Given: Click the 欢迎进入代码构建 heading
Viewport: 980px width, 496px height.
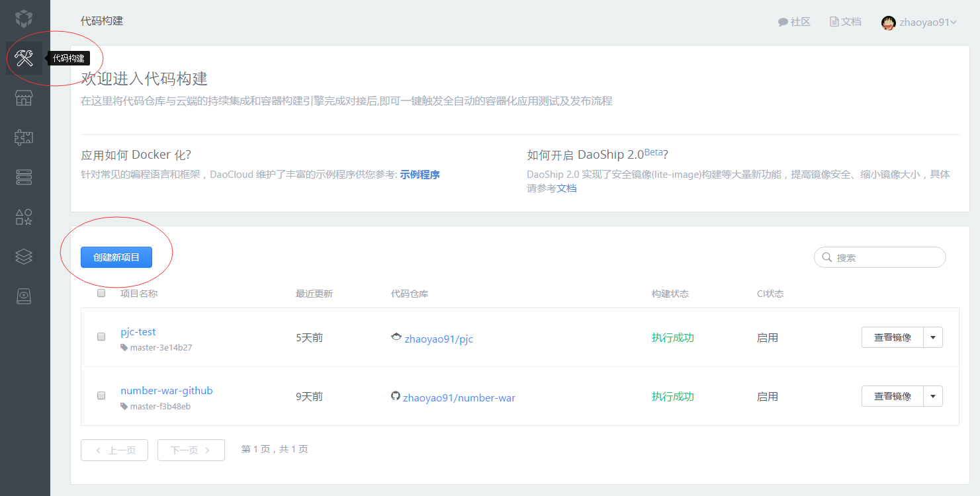Looking at the screenshot, I should (x=144, y=79).
